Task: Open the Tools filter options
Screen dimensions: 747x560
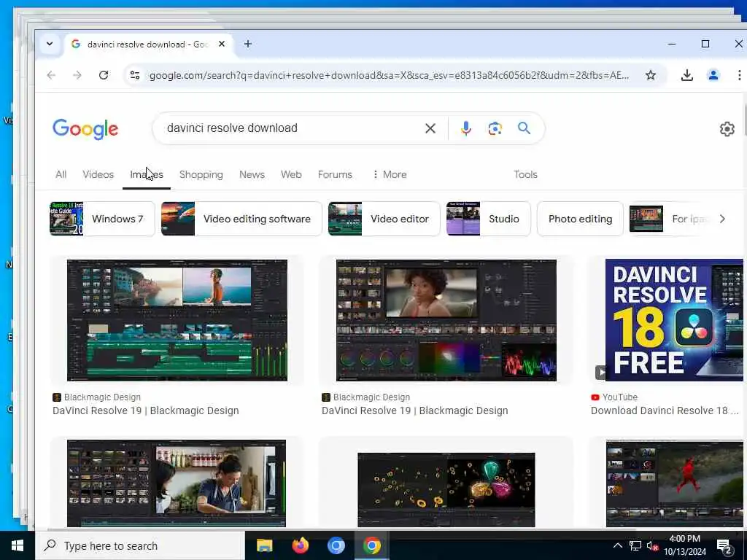Action: [x=525, y=174]
